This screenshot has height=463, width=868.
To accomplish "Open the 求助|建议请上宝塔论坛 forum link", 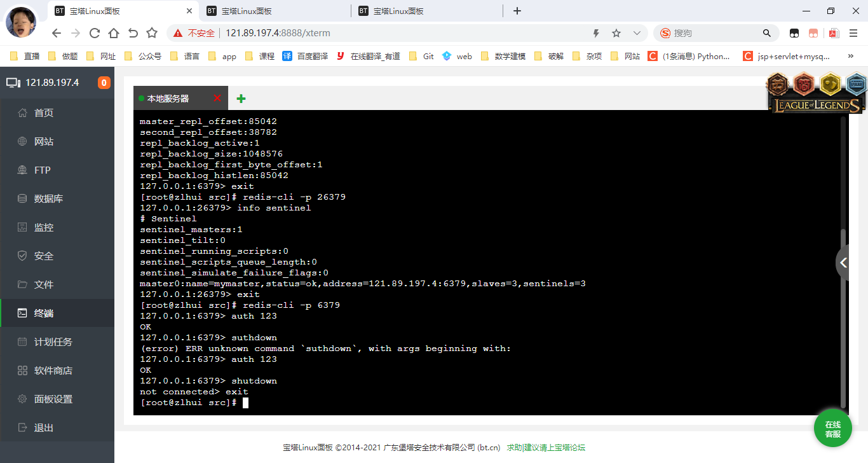I will tap(545, 448).
